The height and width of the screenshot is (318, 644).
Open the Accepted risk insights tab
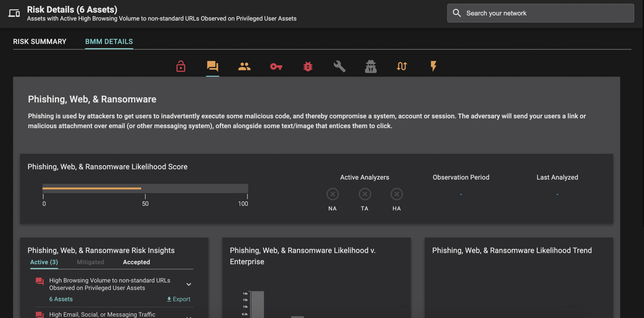pos(136,262)
